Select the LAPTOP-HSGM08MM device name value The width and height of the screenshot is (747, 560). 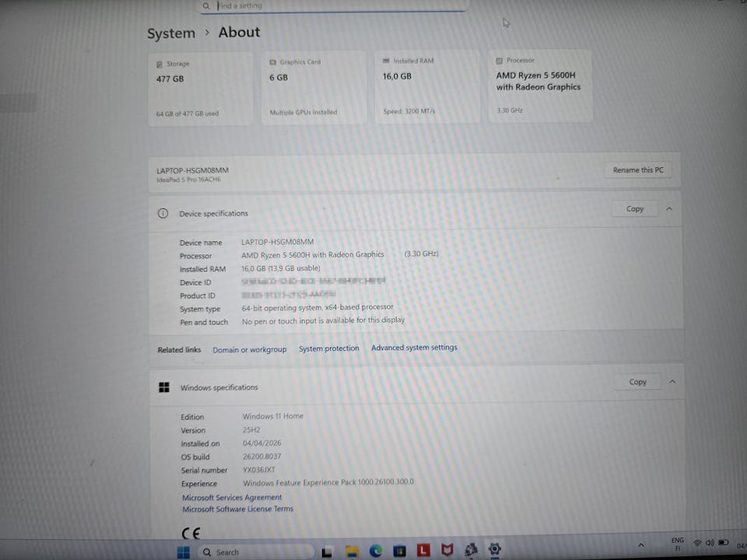coord(277,242)
